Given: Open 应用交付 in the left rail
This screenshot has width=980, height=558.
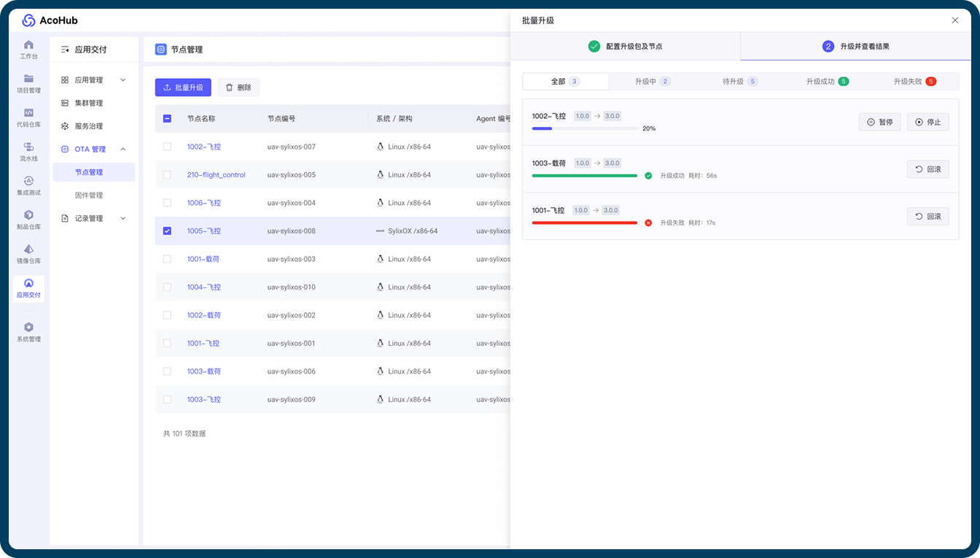Looking at the screenshot, I should tap(28, 289).
